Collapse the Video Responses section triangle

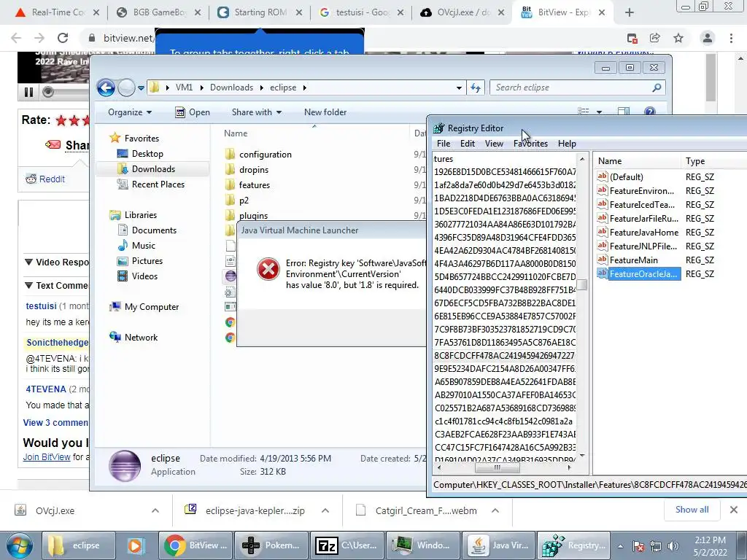pos(28,262)
